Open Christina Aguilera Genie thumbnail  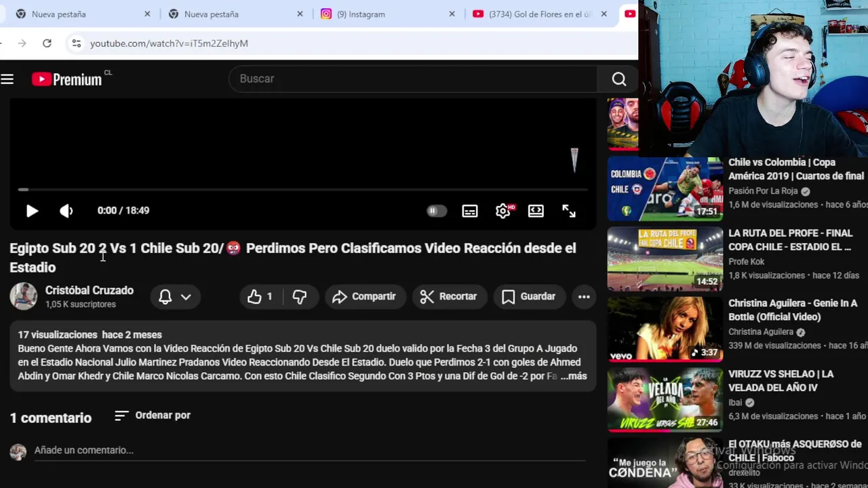pyautogui.click(x=665, y=330)
